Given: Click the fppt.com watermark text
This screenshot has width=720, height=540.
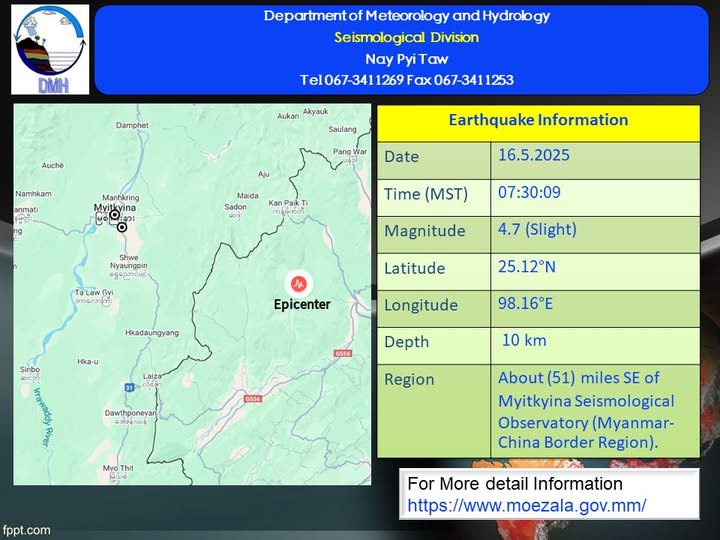Looking at the screenshot, I should (x=26, y=530).
